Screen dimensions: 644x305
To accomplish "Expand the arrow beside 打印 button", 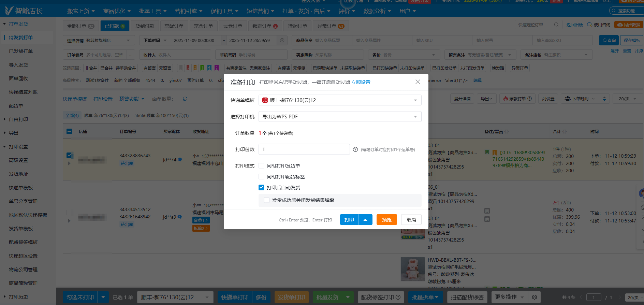I will tap(365, 220).
